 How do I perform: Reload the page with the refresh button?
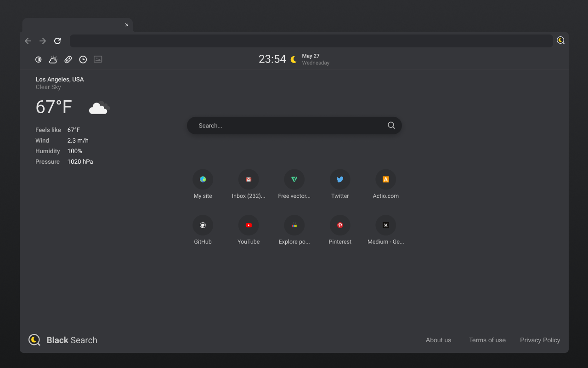pyautogui.click(x=57, y=41)
